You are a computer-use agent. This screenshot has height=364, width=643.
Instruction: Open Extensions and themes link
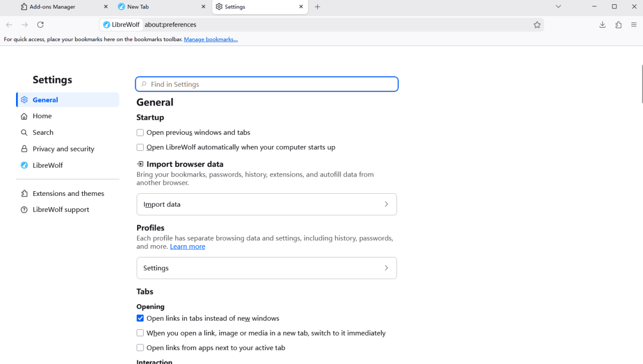pyautogui.click(x=68, y=194)
